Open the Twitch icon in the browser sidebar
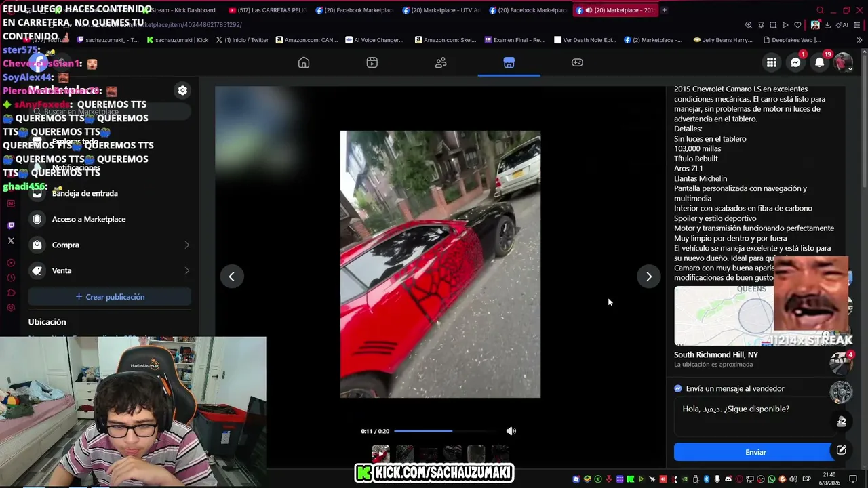The image size is (868, 488). coord(11,225)
